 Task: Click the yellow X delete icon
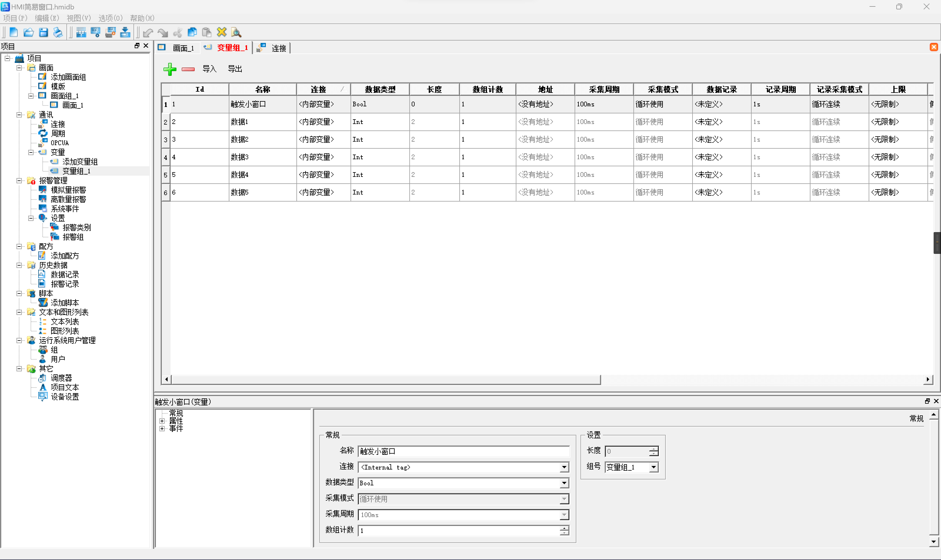(x=222, y=32)
